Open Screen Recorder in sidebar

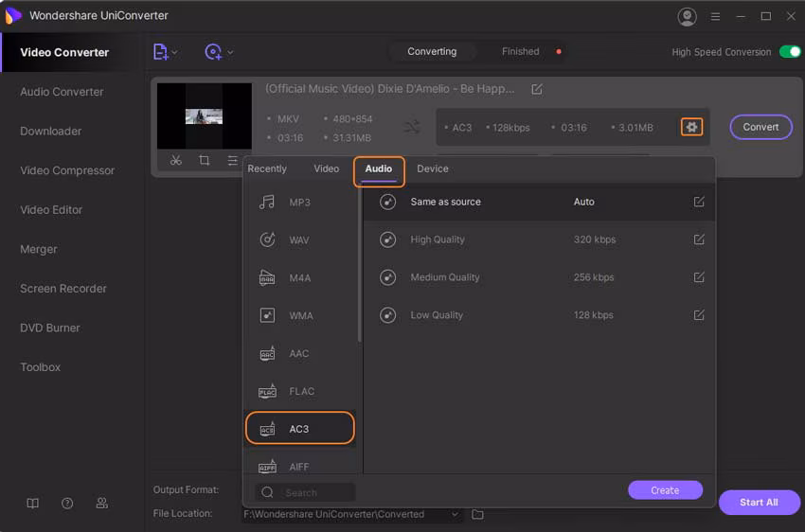[63, 289]
